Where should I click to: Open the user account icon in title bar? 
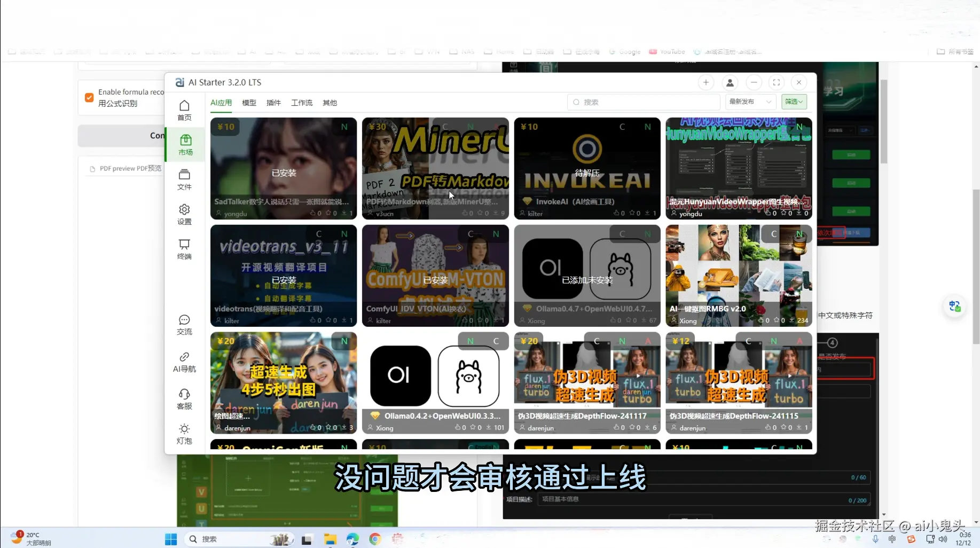[x=730, y=82]
